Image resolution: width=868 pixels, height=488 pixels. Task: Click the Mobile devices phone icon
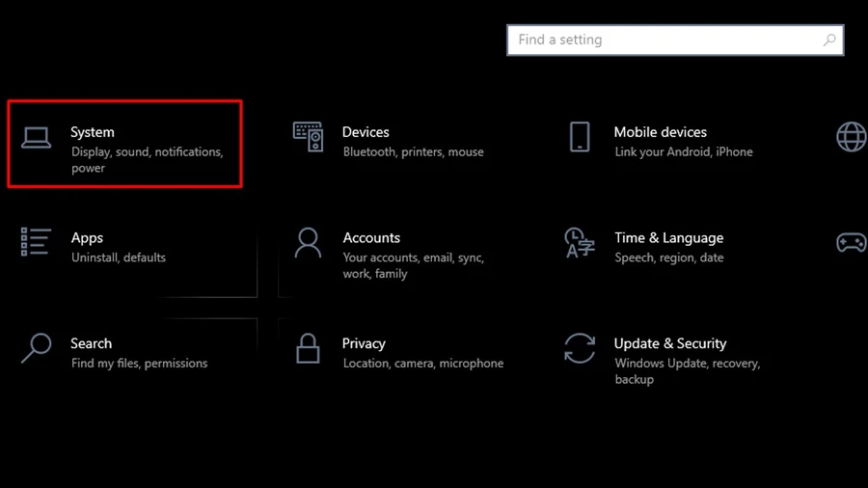(x=580, y=137)
